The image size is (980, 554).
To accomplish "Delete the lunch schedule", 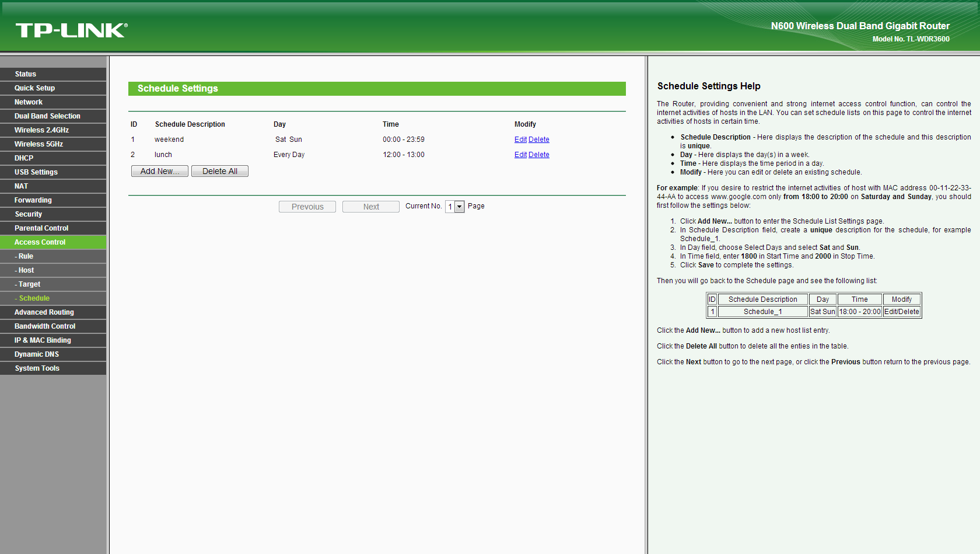I will pos(539,155).
